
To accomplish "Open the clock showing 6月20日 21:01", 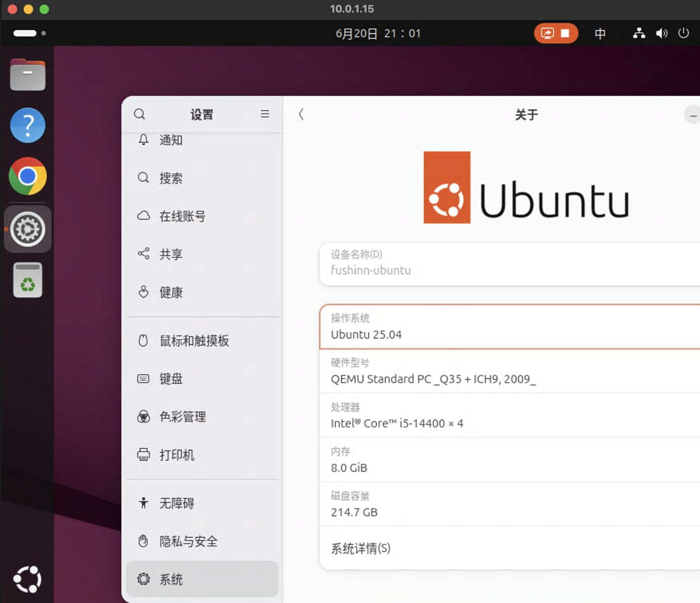I will pyautogui.click(x=378, y=33).
